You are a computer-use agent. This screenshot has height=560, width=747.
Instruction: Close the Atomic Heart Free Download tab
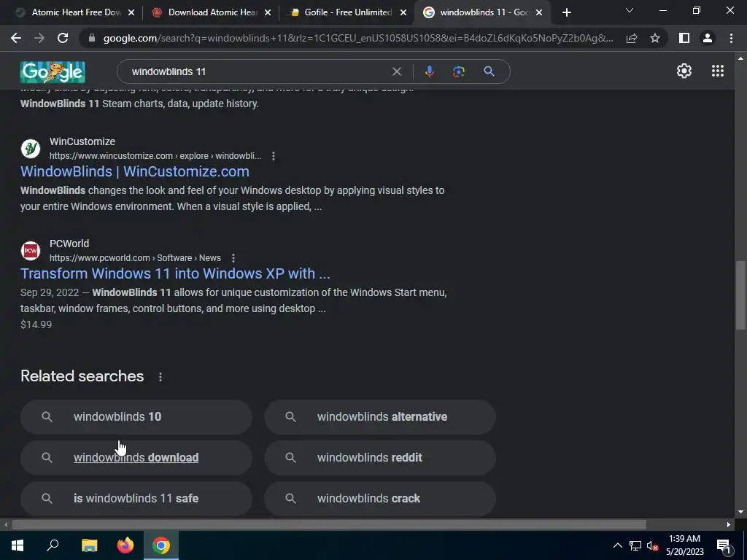[131, 13]
